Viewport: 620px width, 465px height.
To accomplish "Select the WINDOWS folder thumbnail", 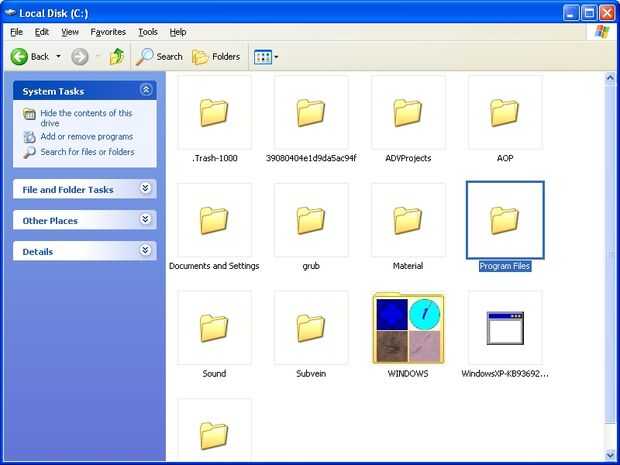I will 408,327.
